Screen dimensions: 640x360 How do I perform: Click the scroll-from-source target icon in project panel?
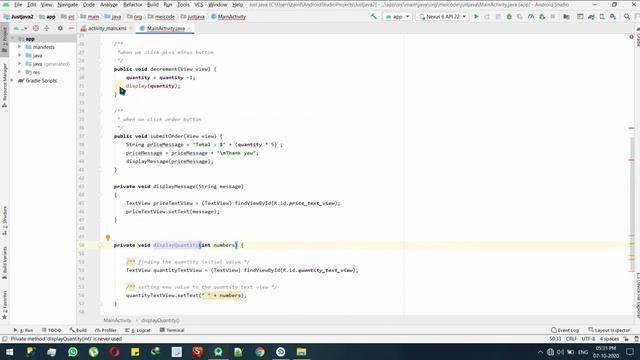tap(36, 28)
